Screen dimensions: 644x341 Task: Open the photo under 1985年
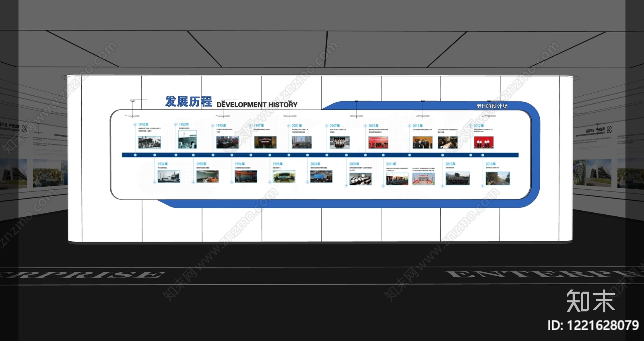(207, 177)
